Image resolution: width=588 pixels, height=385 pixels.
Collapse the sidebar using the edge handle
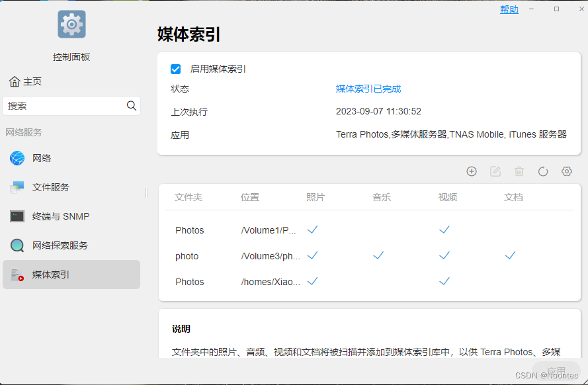(x=146, y=192)
